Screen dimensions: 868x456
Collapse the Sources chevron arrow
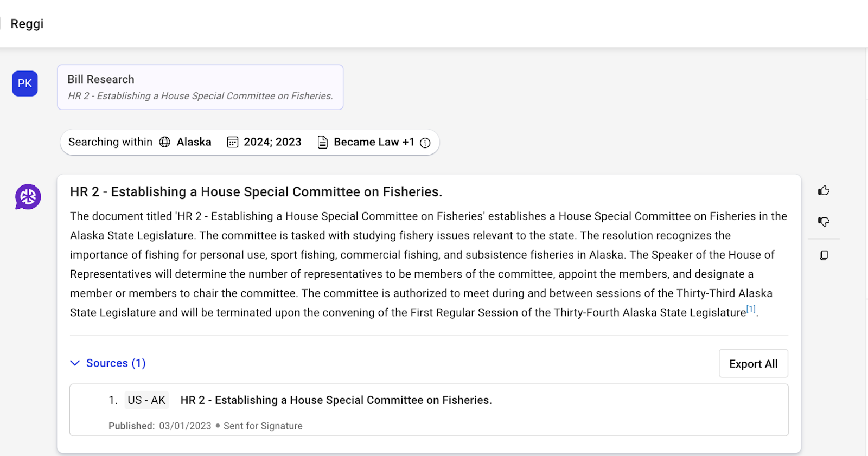(75, 363)
